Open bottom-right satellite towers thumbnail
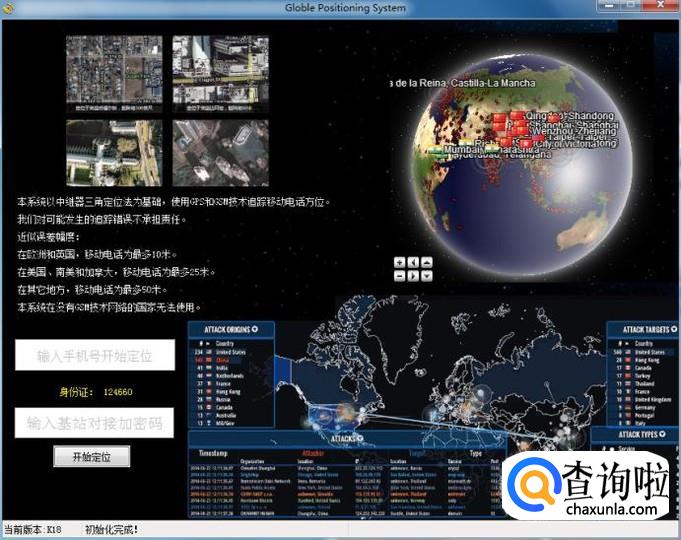 click(x=221, y=153)
